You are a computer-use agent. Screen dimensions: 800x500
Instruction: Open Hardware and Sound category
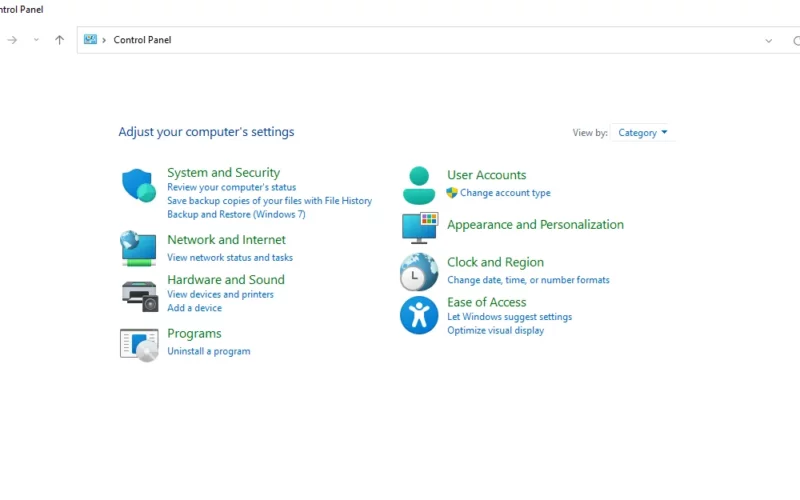(226, 280)
